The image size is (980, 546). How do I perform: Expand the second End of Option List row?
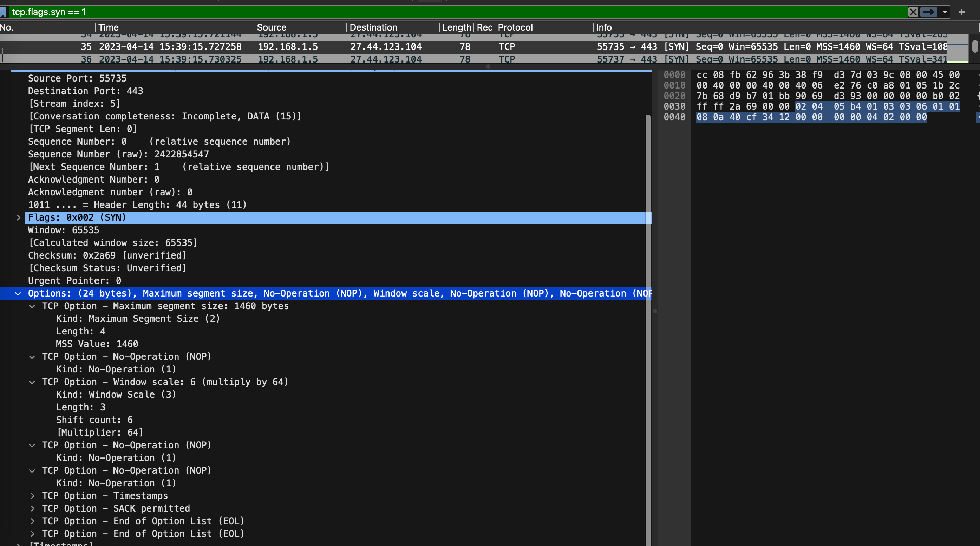(32, 534)
